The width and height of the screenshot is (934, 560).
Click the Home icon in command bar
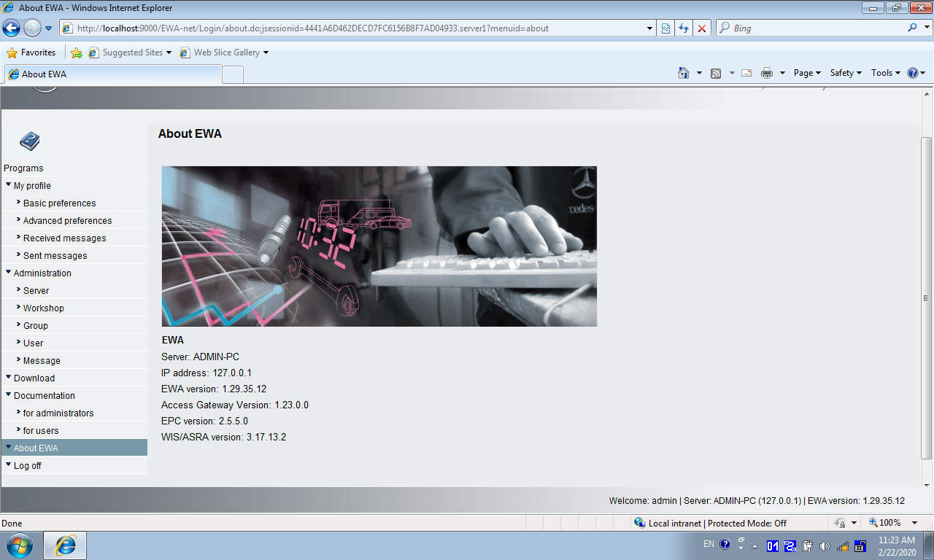point(684,73)
